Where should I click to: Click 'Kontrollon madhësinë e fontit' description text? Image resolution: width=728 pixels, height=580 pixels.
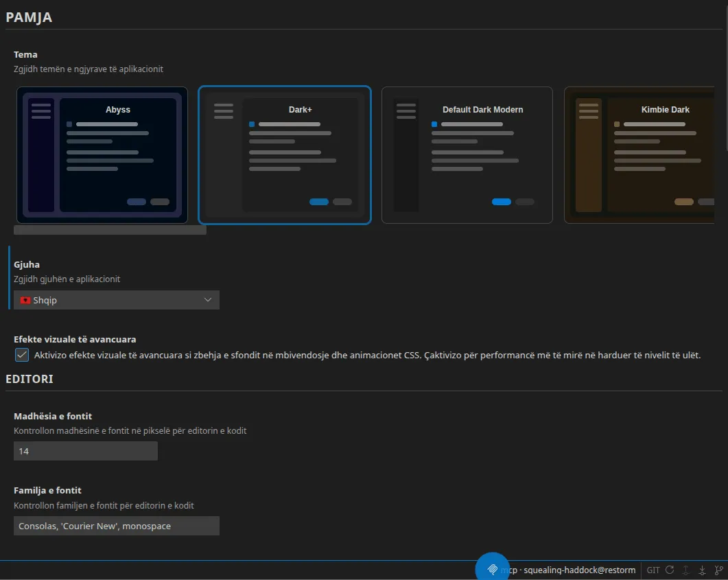tap(130, 430)
